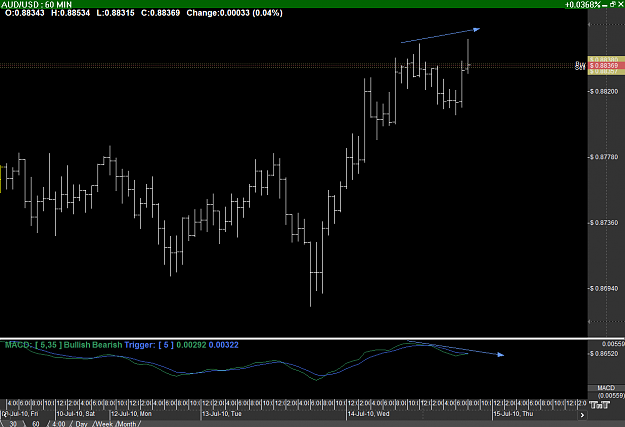This screenshot has width=625, height=427.
Task: Click the +0.0368% change readout
Action: (582, 4)
